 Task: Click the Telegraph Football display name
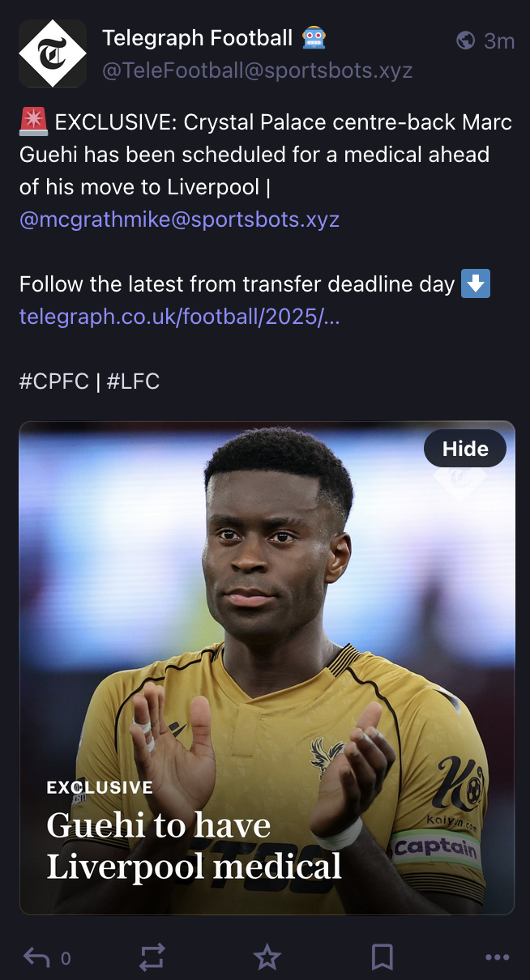click(x=198, y=37)
